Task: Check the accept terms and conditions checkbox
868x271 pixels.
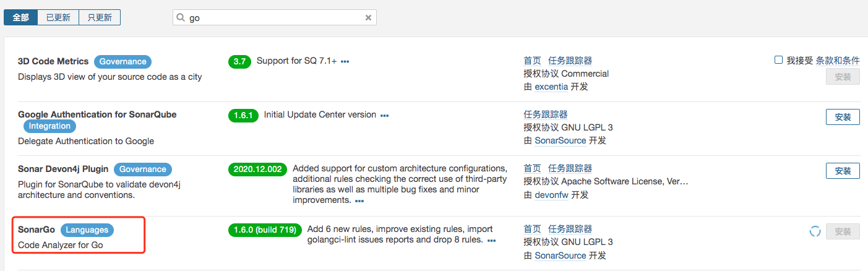Action: tap(779, 60)
